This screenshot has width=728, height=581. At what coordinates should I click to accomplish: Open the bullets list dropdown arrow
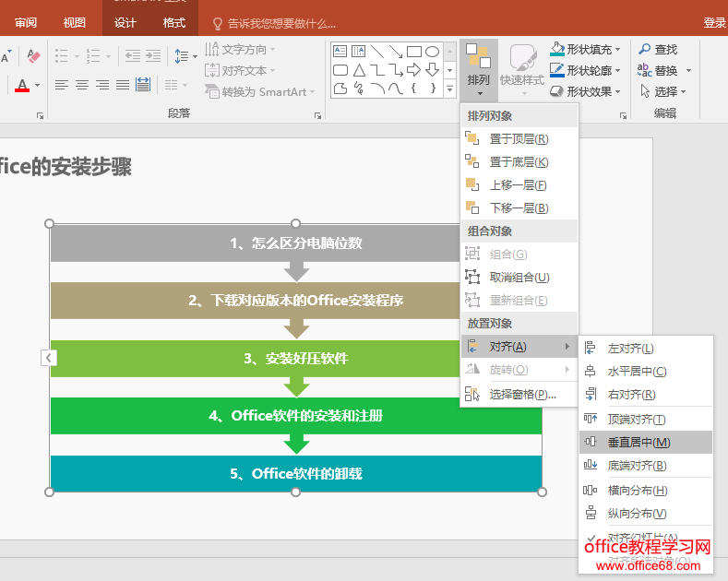click(77, 56)
